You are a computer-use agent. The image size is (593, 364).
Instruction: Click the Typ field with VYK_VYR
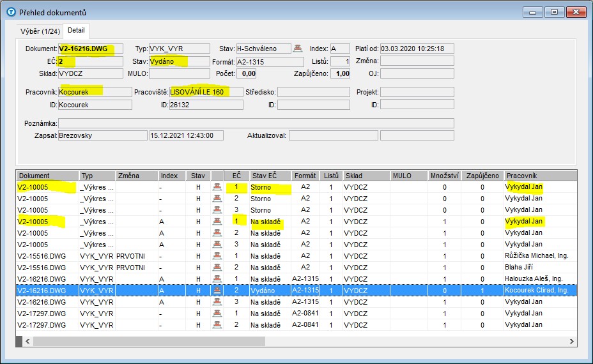point(180,49)
